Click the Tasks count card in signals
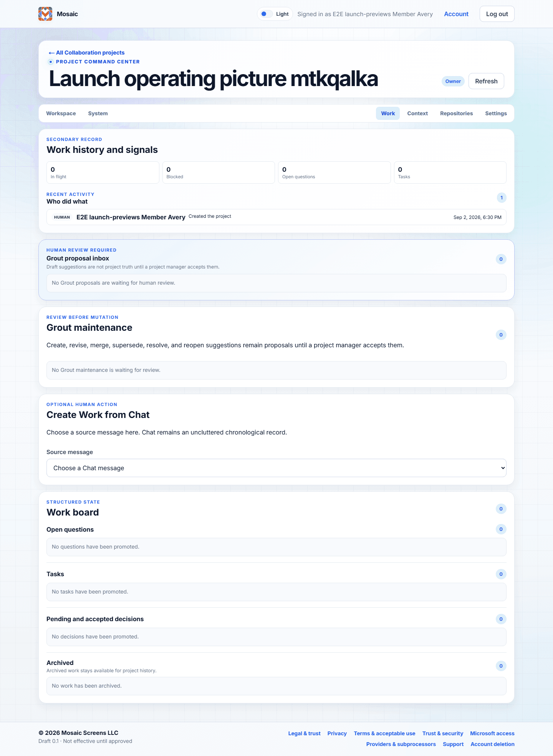This screenshot has width=553, height=756. click(x=450, y=172)
